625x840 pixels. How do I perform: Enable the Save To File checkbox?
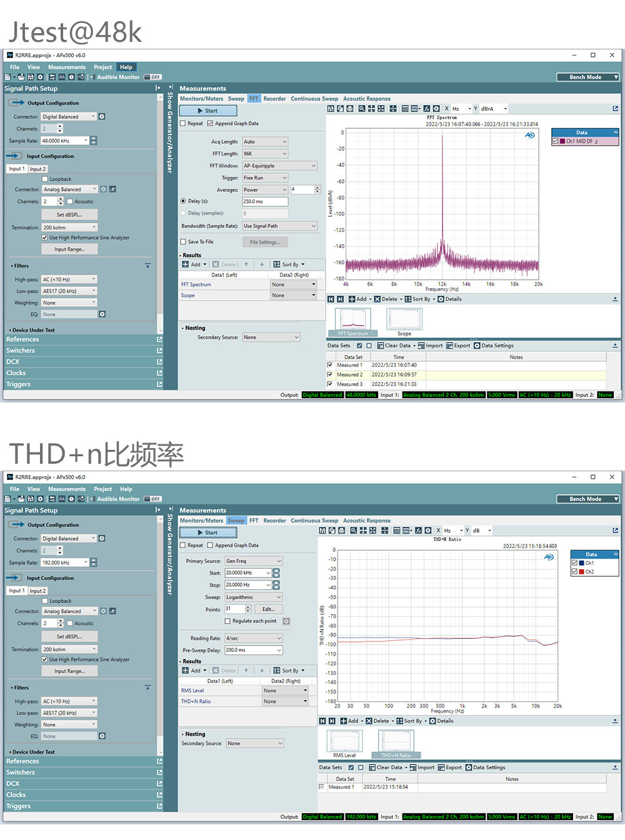(183, 242)
